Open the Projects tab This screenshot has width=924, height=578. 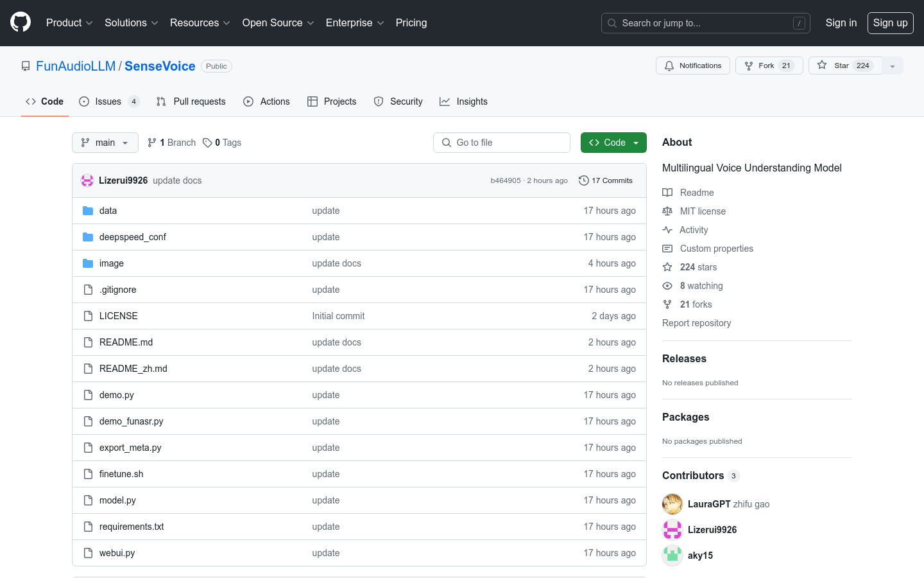(x=332, y=101)
